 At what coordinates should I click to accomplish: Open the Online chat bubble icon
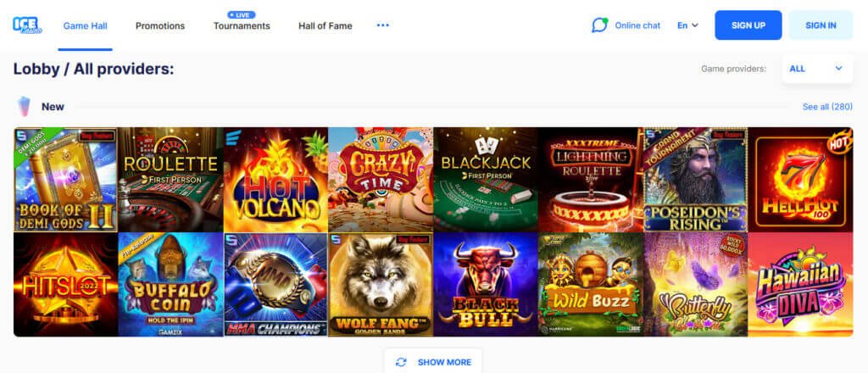(x=599, y=25)
